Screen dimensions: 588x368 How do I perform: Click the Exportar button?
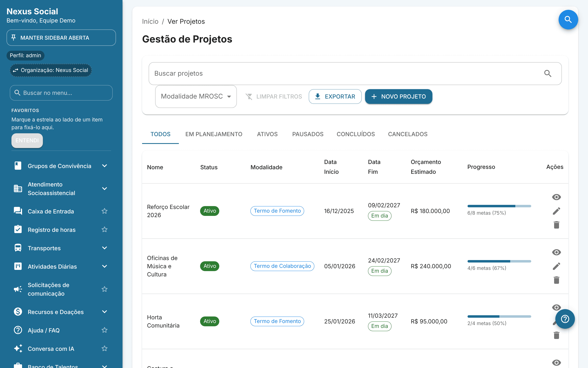(335, 96)
